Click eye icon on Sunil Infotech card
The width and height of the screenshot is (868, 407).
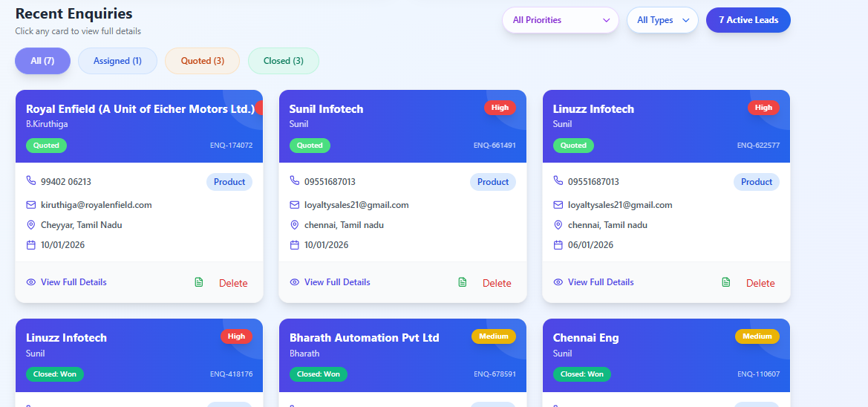tap(295, 282)
